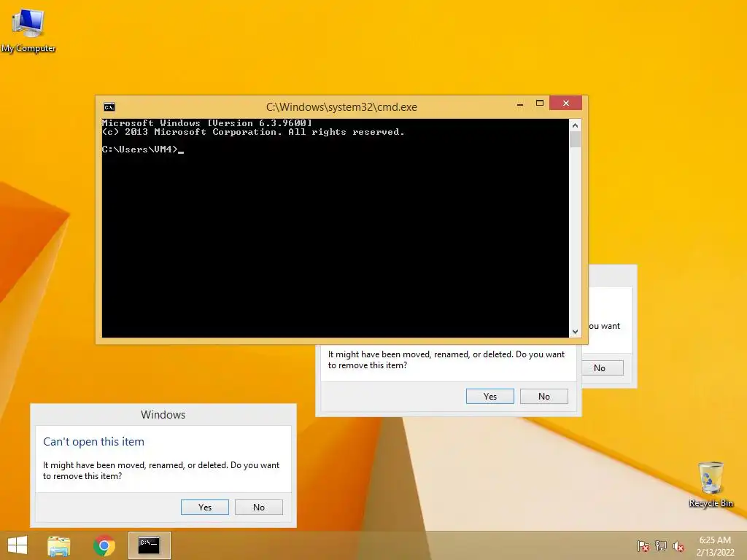Open the Recycle Bin desktop icon
Viewport: 747px width, 560px height.
click(711, 484)
